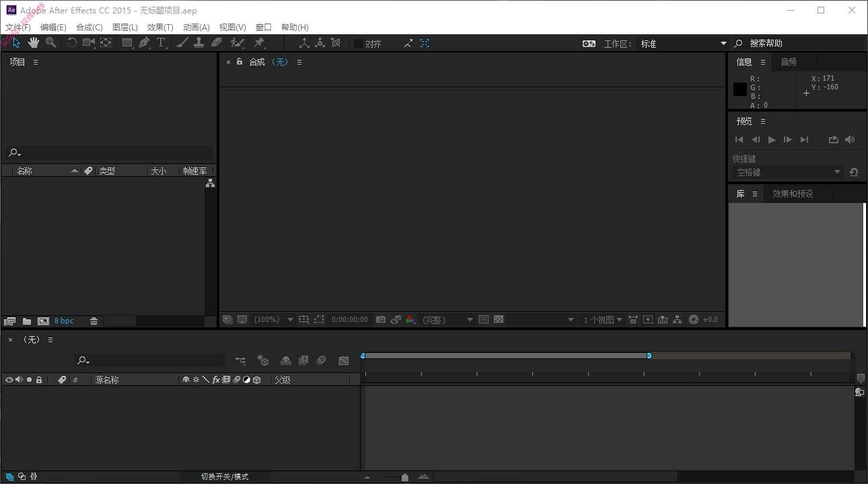Click new composition icon in Project panel
Image resolution: width=868 pixels, height=484 pixels.
tap(44, 321)
